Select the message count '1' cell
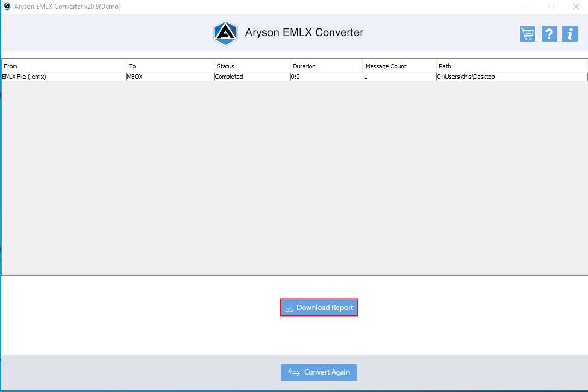Viewport: 588px width, 392px height. (399, 77)
